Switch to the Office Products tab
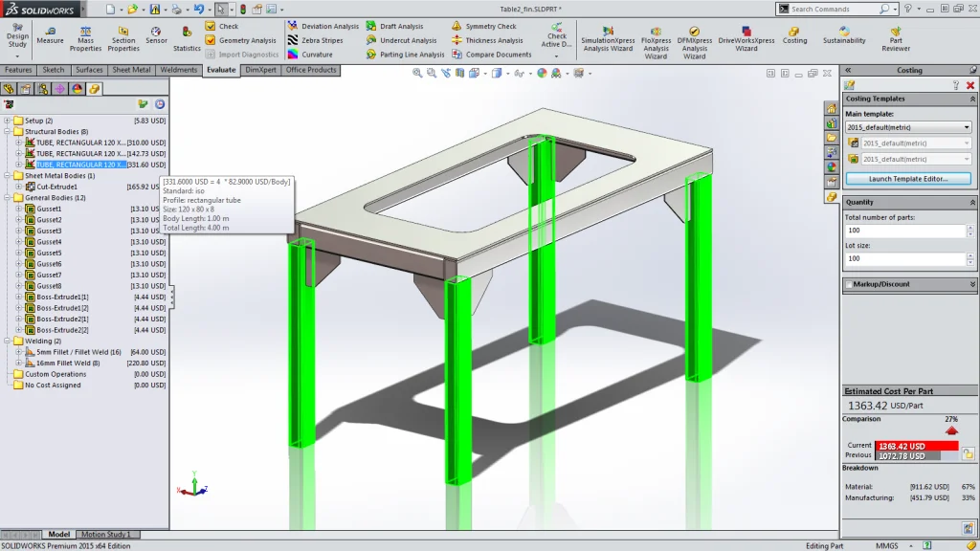The height and width of the screenshot is (551, 980). coord(310,70)
